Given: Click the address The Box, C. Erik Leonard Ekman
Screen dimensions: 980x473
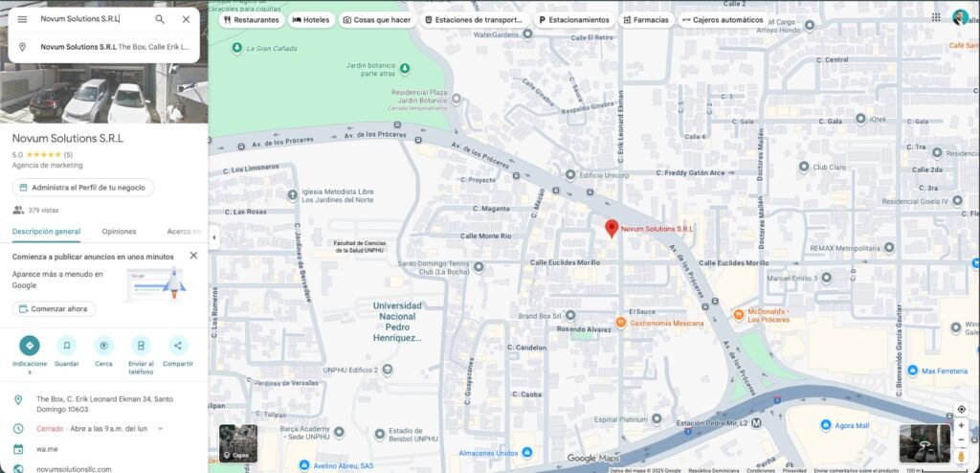Looking at the screenshot, I should (x=104, y=404).
